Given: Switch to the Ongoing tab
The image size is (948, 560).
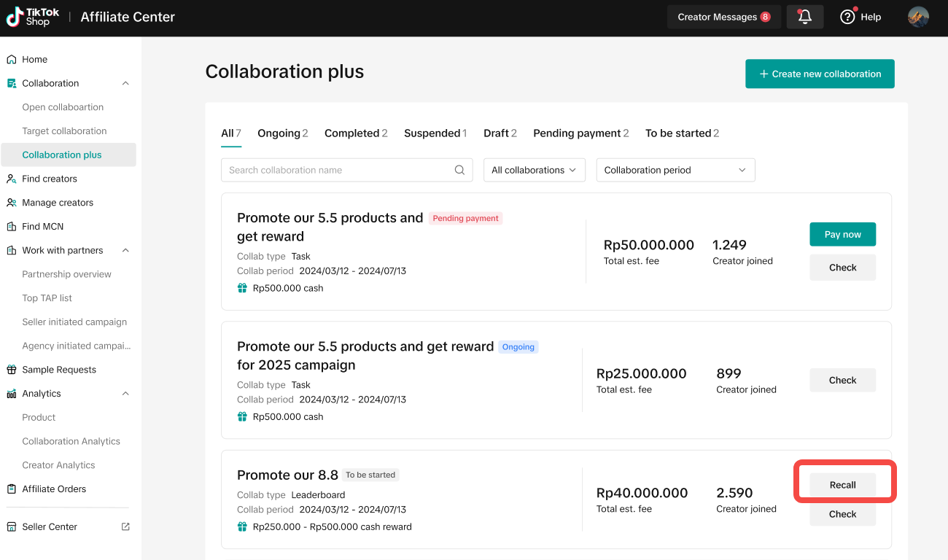Looking at the screenshot, I should (x=282, y=133).
